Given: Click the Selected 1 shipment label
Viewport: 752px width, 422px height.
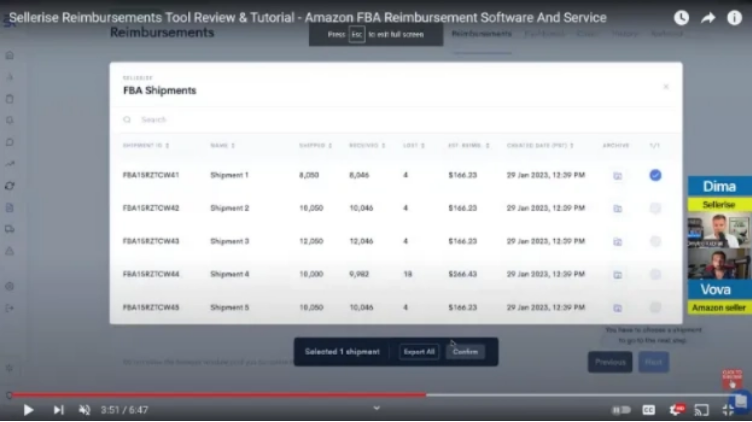Looking at the screenshot, I should (x=342, y=352).
